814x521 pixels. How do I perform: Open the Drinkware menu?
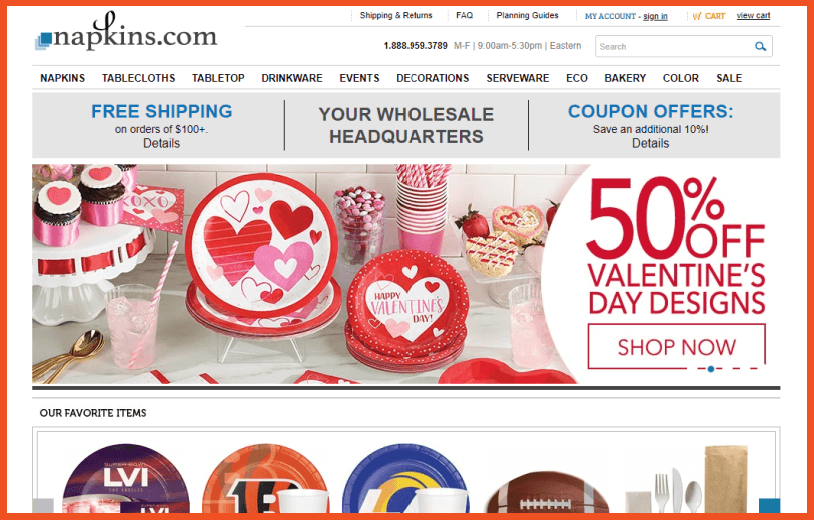tap(292, 78)
